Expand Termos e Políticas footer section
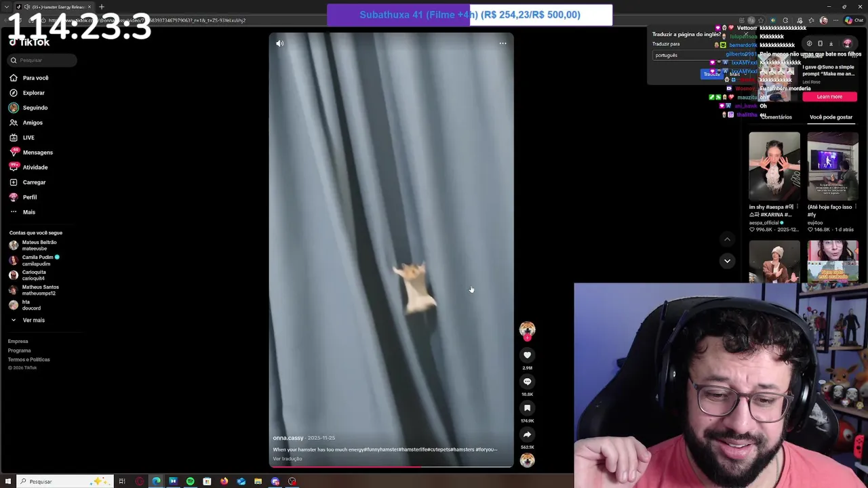This screenshot has height=488, width=868. point(29,359)
